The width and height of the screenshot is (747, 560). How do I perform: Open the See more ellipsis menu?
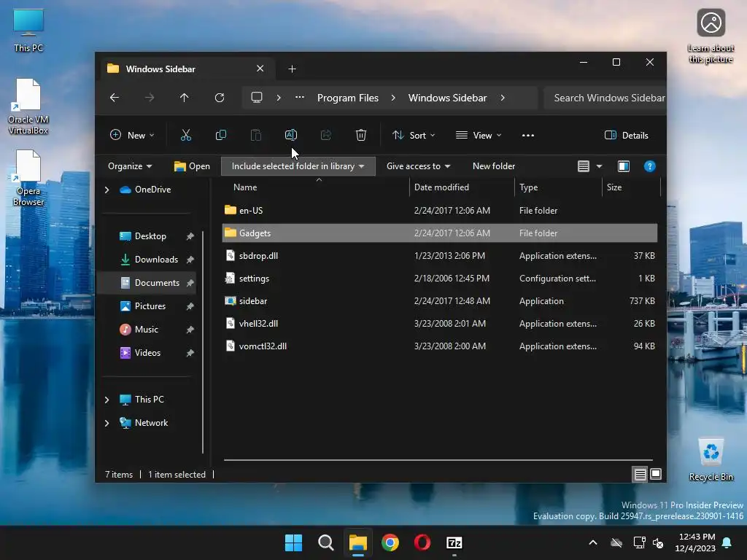click(x=528, y=135)
